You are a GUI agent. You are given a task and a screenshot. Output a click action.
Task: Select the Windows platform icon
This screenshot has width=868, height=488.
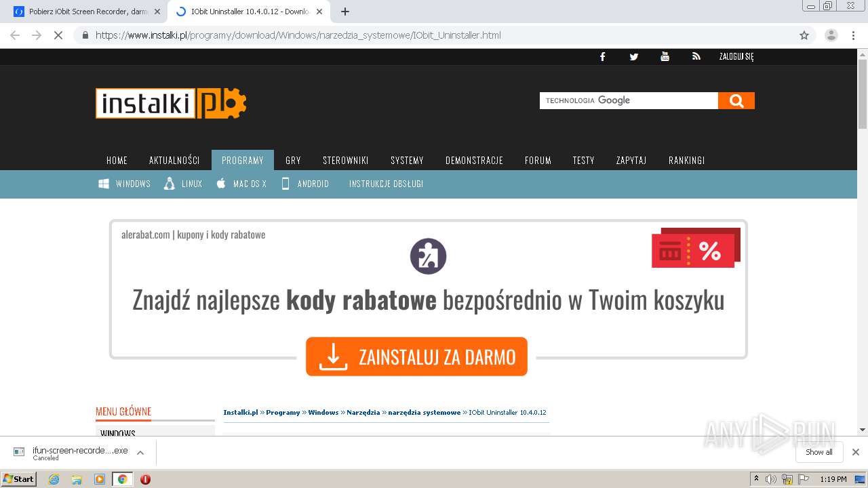point(104,184)
